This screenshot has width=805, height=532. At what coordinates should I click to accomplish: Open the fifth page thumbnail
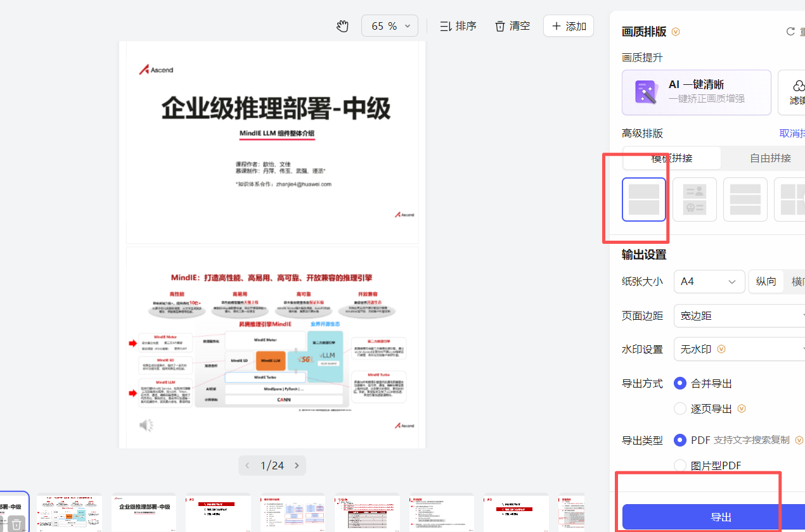(x=293, y=513)
